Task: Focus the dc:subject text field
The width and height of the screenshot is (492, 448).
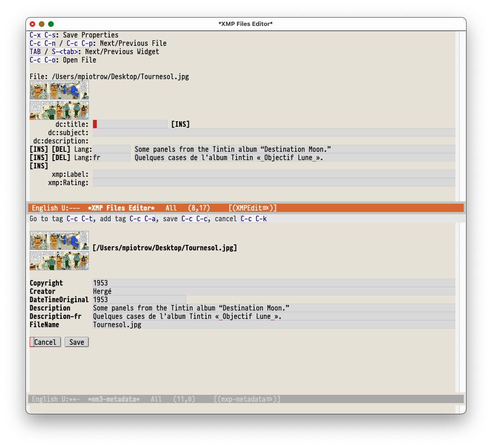Action: (x=273, y=132)
